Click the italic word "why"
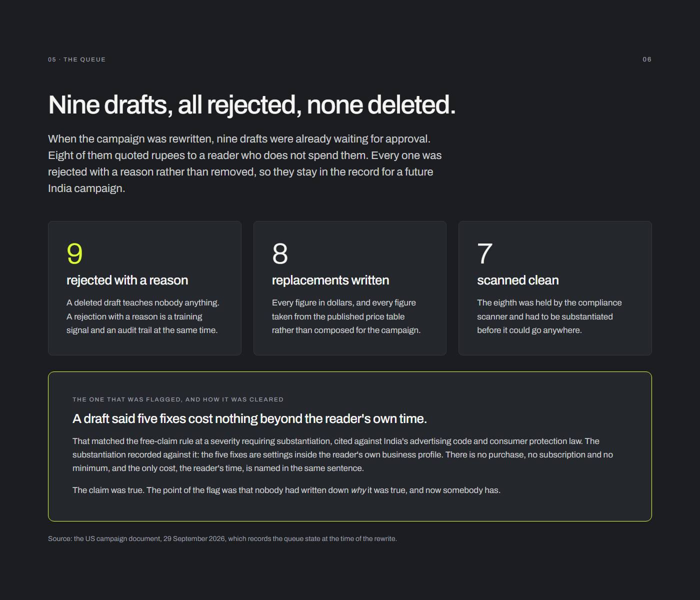Screen dimensions: 700x600 point(358,490)
